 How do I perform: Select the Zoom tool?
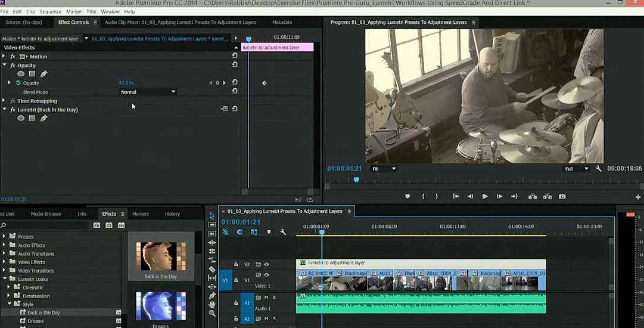(212, 314)
